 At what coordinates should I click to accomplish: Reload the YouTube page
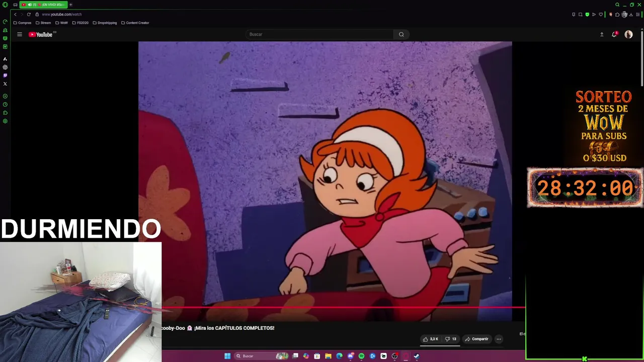(x=29, y=14)
